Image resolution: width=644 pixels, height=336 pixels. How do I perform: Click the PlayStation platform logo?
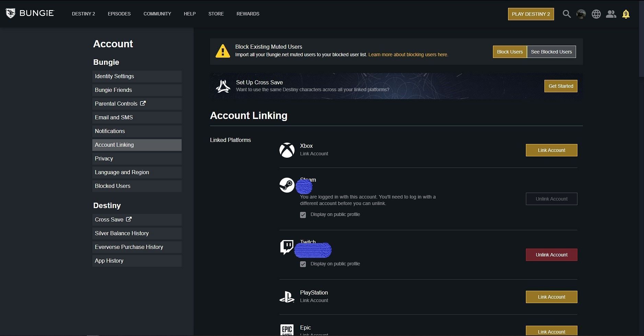(287, 297)
